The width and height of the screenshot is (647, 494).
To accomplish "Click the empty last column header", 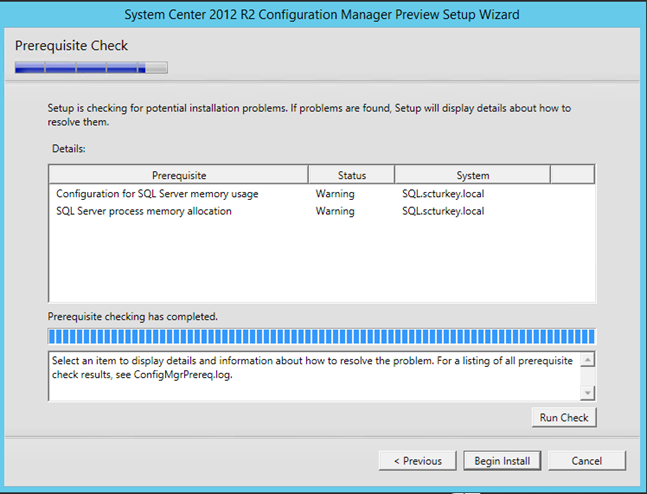I will (x=572, y=175).
